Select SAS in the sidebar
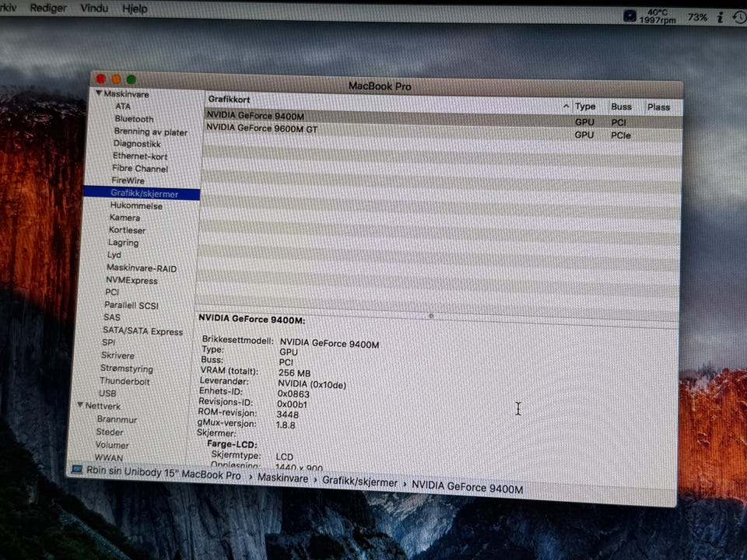 [112, 317]
